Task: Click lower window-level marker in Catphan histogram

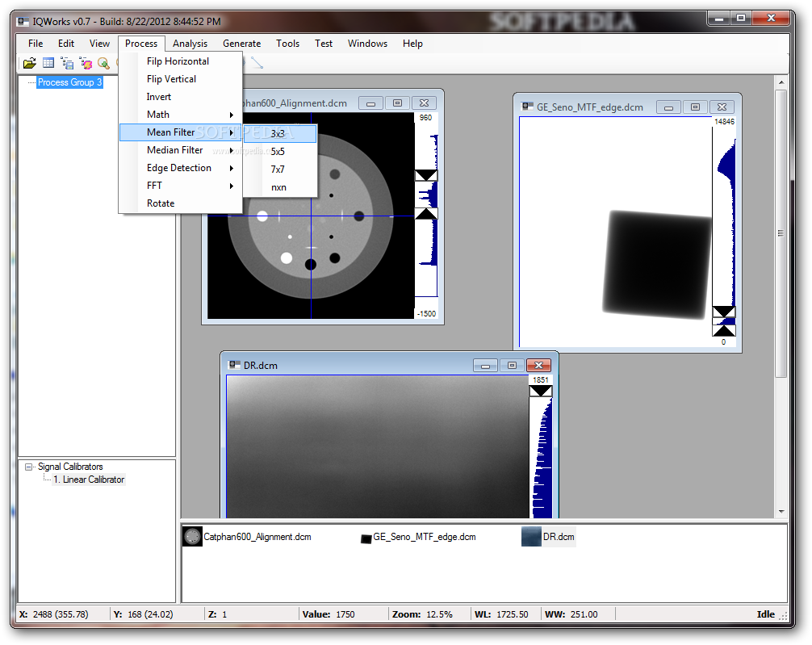Action: pyautogui.click(x=425, y=214)
